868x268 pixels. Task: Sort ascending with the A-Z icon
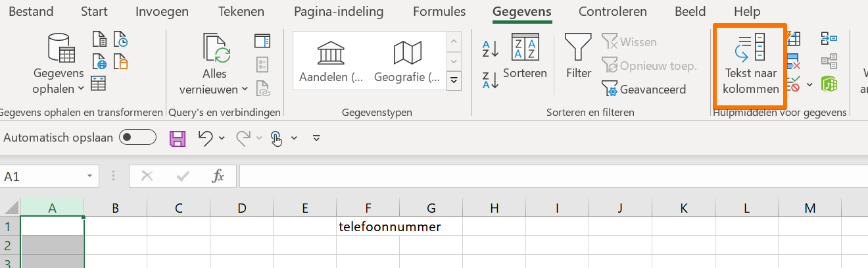tap(490, 47)
